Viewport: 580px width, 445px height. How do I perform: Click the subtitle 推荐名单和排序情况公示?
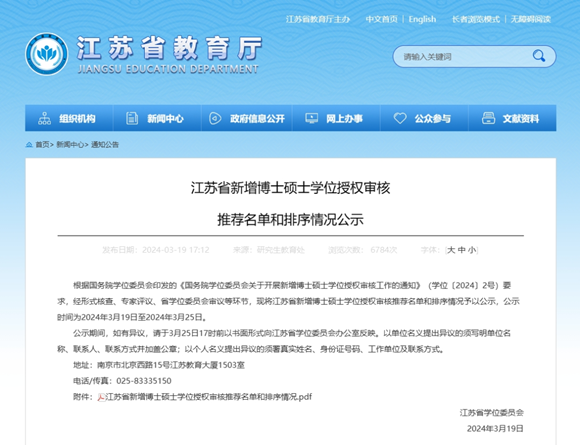click(290, 220)
